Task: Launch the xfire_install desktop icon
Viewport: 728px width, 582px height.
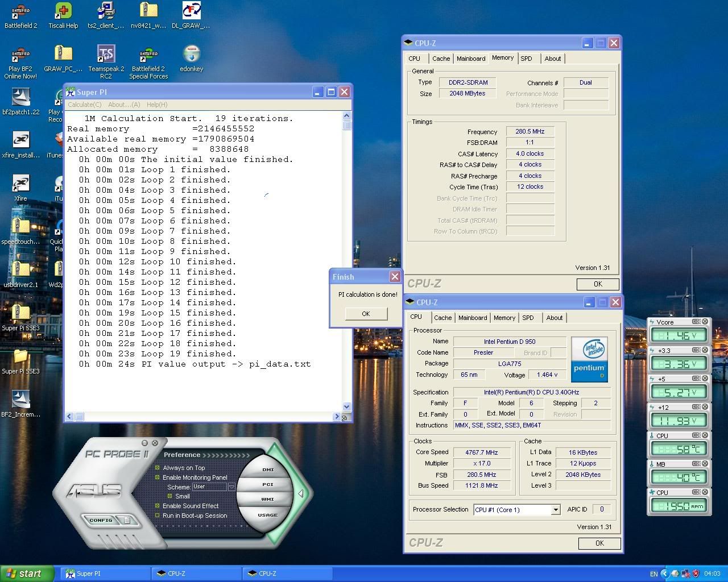Action: (x=21, y=145)
